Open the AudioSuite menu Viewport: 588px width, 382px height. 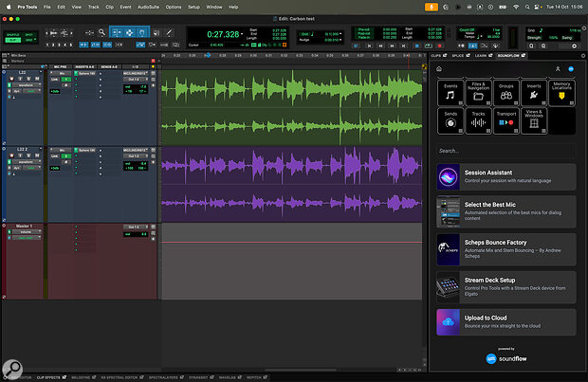click(148, 8)
